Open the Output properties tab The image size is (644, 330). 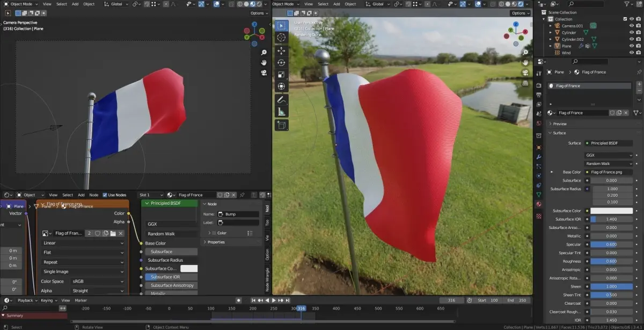(x=539, y=95)
